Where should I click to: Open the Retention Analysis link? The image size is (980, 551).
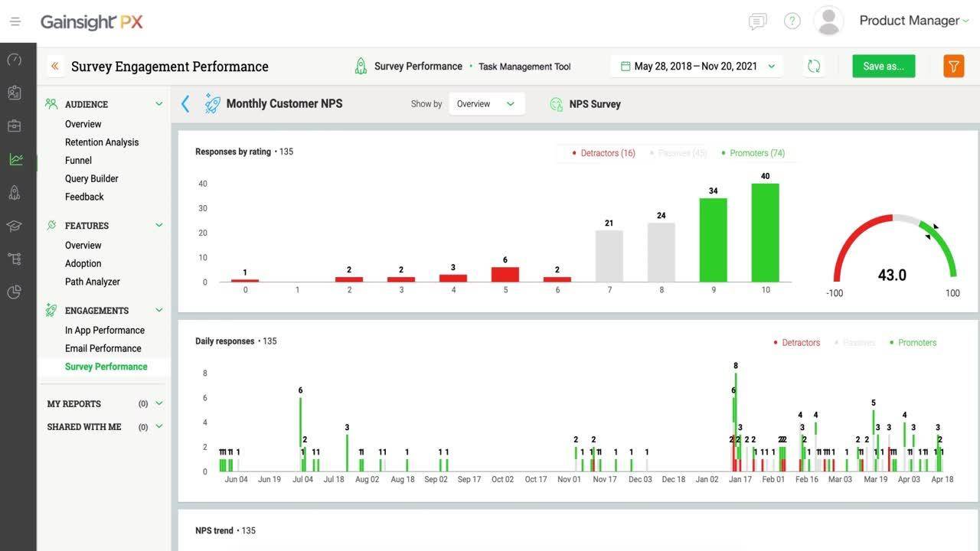tap(101, 142)
